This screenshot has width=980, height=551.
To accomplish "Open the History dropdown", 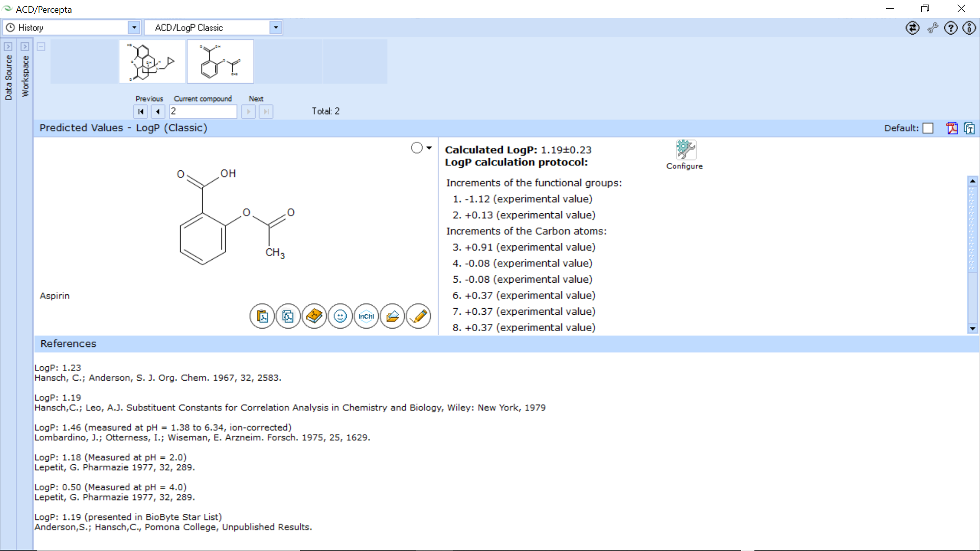I will point(134,28).
